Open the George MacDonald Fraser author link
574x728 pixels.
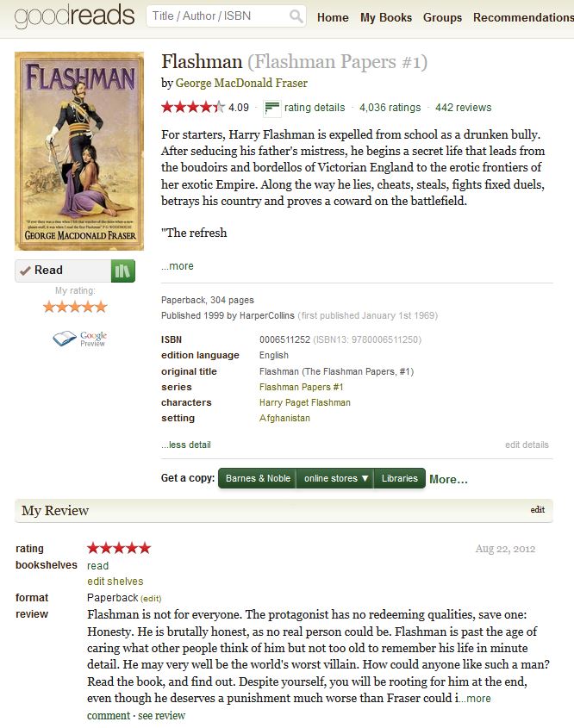[241, 83]
